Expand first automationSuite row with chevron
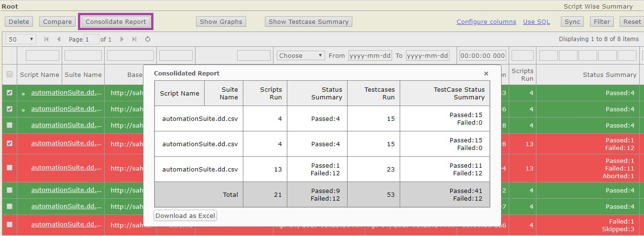The height and width of the screenshot is (236, 644). [23, 93]
